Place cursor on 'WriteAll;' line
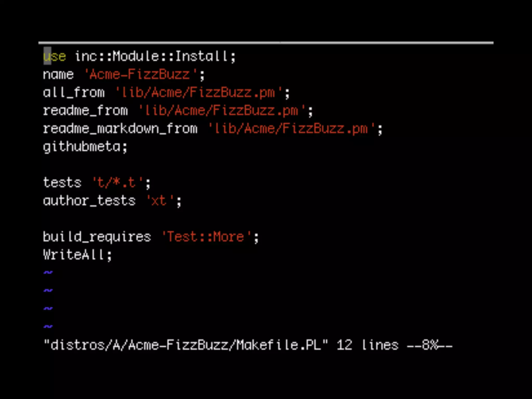Screen dimensions: 532x399 [77, 255]
